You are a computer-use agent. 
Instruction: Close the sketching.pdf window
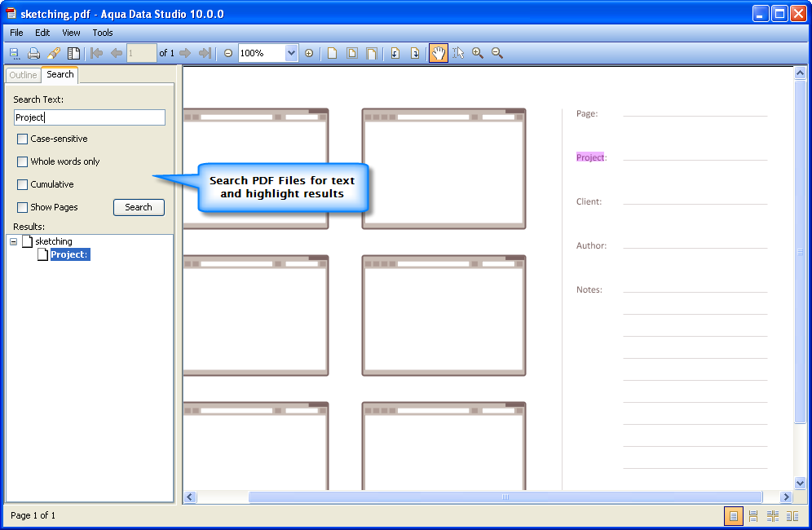pyautogui.click(x=798, y=14)
